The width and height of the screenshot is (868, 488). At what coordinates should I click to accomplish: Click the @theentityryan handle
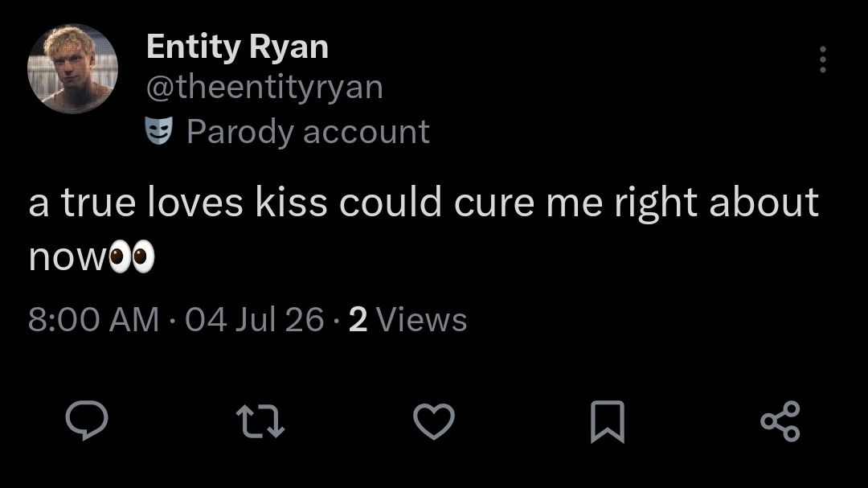264,88
